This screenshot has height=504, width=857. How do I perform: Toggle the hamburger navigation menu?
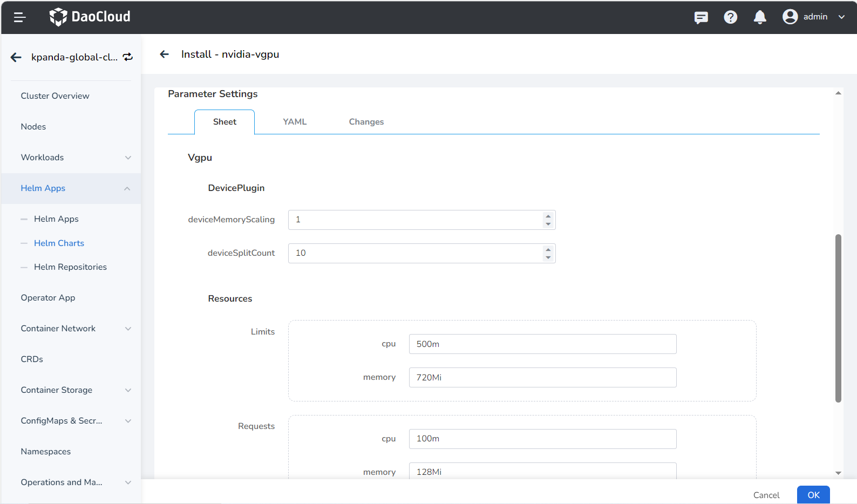pyautogui.click(x=19, y=17)
